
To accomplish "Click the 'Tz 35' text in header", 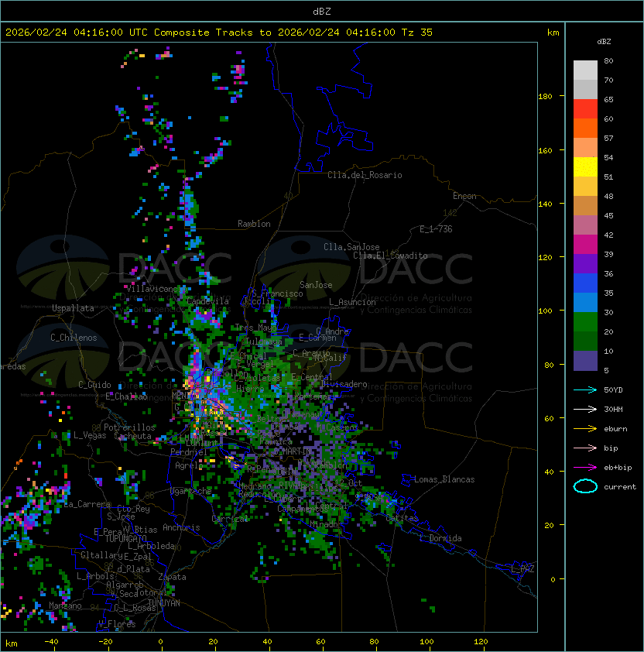I will [417, 33].
